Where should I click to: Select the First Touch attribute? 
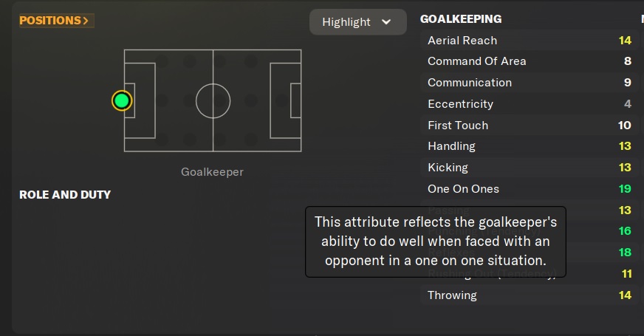click(458, 126)
